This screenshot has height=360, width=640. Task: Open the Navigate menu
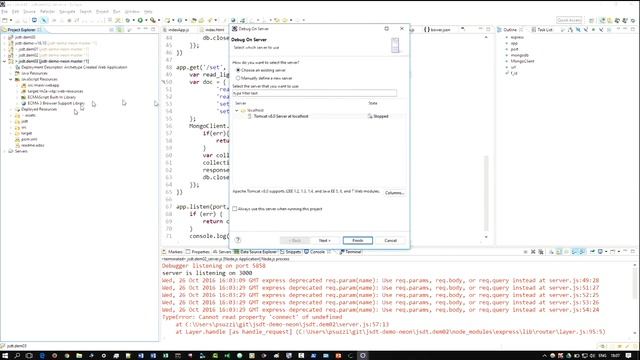(67, 12)
